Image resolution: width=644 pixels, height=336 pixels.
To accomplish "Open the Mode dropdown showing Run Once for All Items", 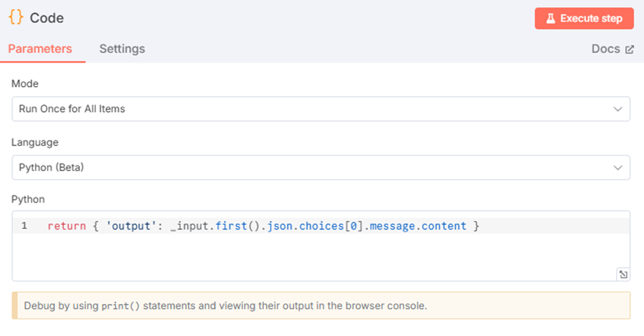I will [321, 109].
